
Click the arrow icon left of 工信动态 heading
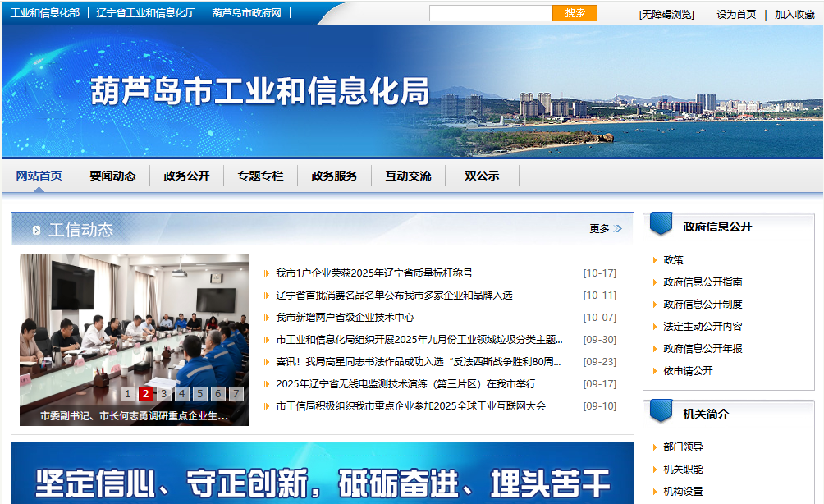pyautogui.click(x=36, y=231)
